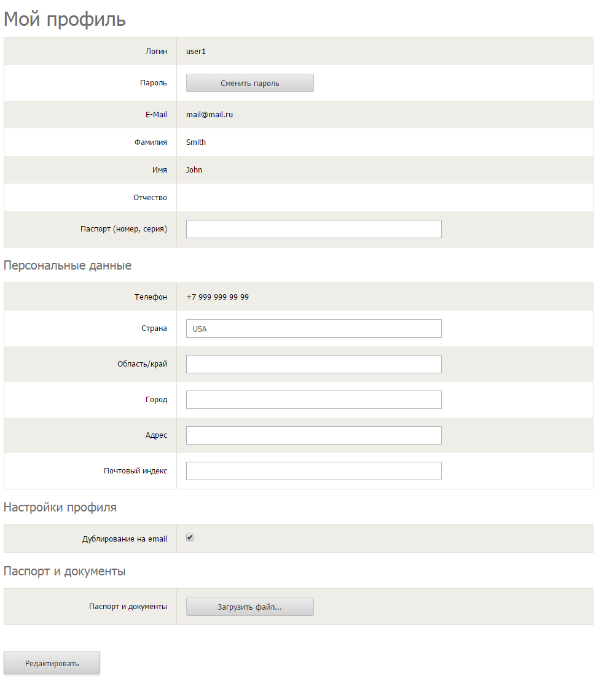599x700 pixels.
Task: Toggle the Дублирование на email checkbox
Action: pyautogui.click(x=190, y=538)
